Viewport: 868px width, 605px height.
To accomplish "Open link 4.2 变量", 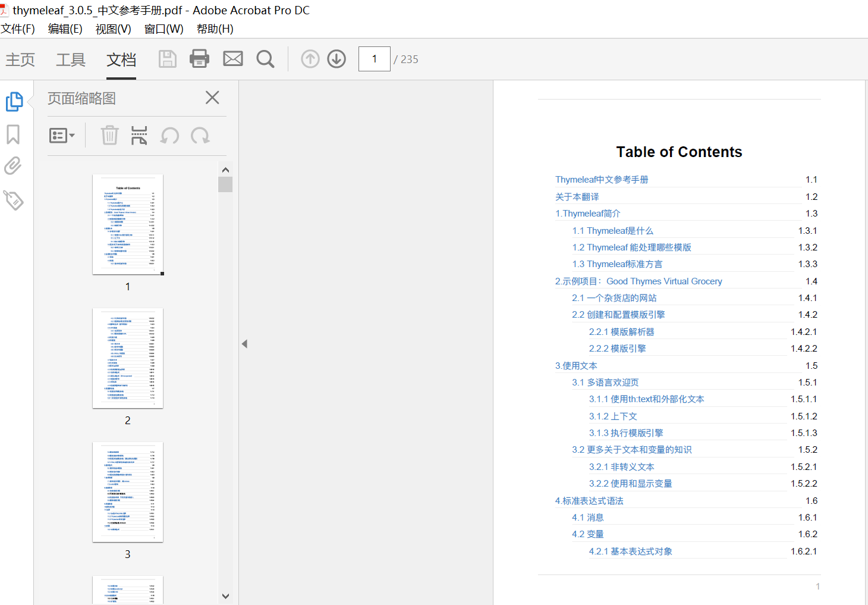I will point(588,534).
